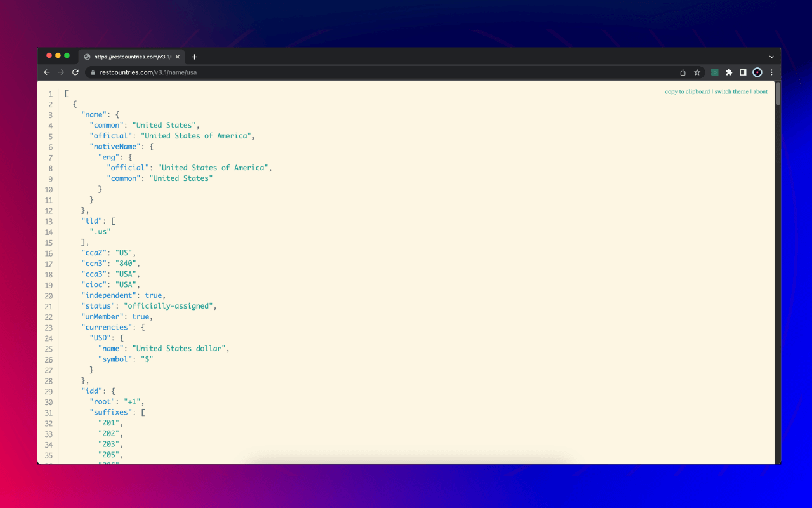
Task: View site security via the padlock icon
Action: 93,72
